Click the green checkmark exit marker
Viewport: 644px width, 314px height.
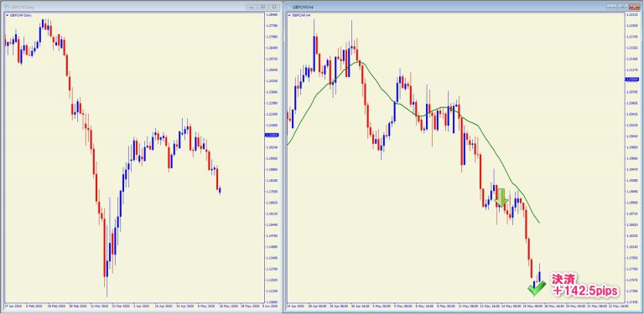[536, 288]
